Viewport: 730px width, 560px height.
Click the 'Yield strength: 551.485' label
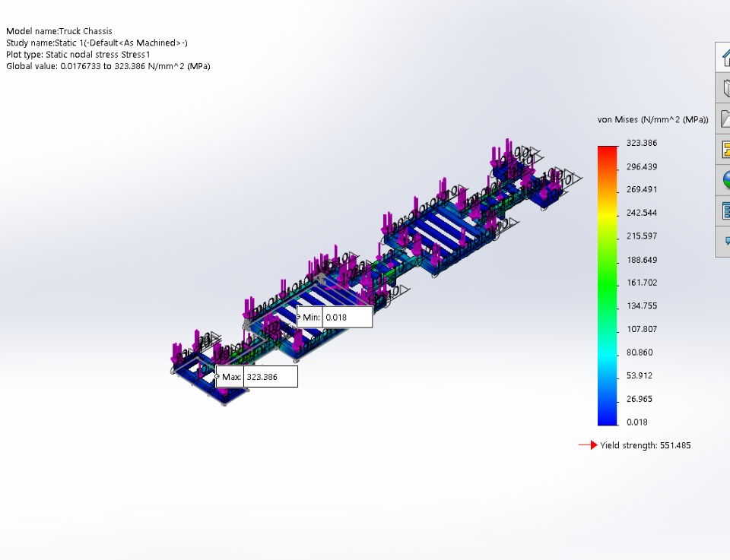[x=646, y=445]
